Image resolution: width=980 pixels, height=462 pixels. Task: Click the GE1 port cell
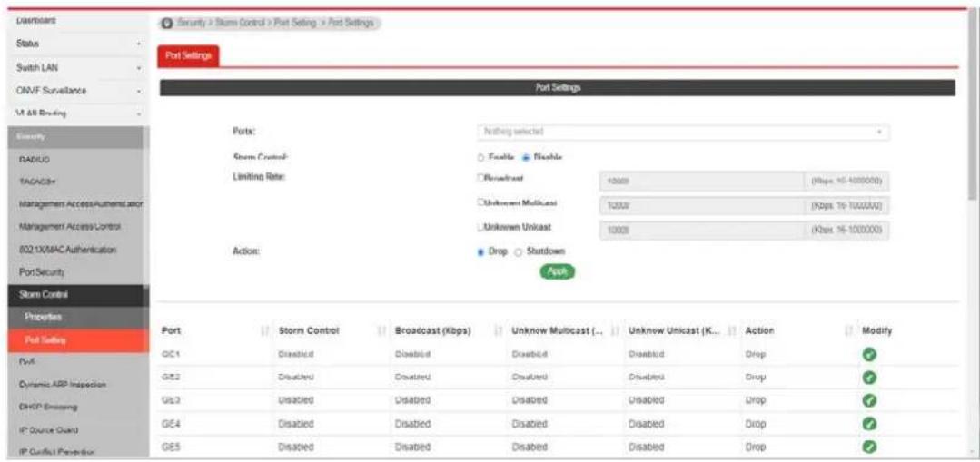[170, 355]
